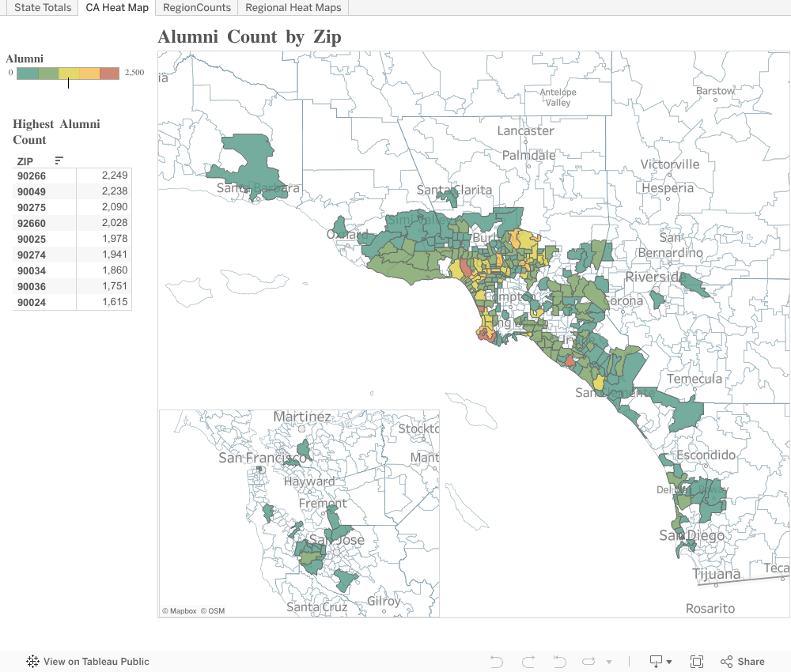The image size is (791, 672).
Task: Click the Refresh data icon
Action: (588, 662)
